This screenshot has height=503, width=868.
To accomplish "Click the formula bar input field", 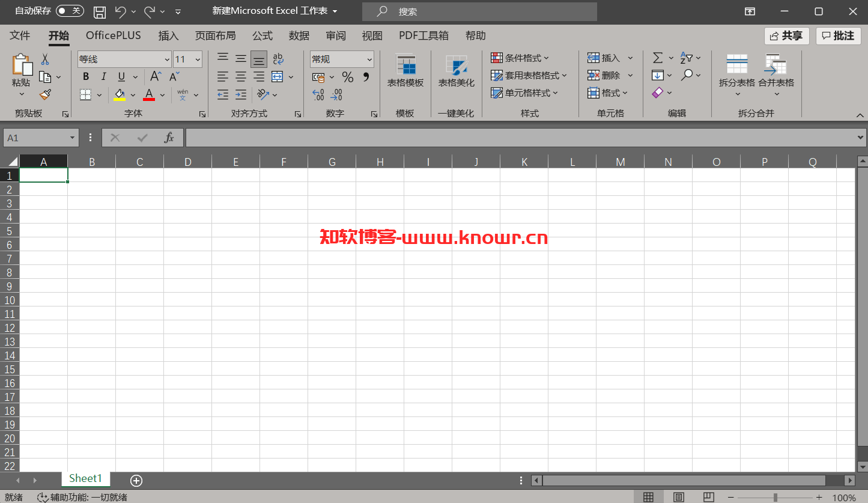I will click(521, 138).
